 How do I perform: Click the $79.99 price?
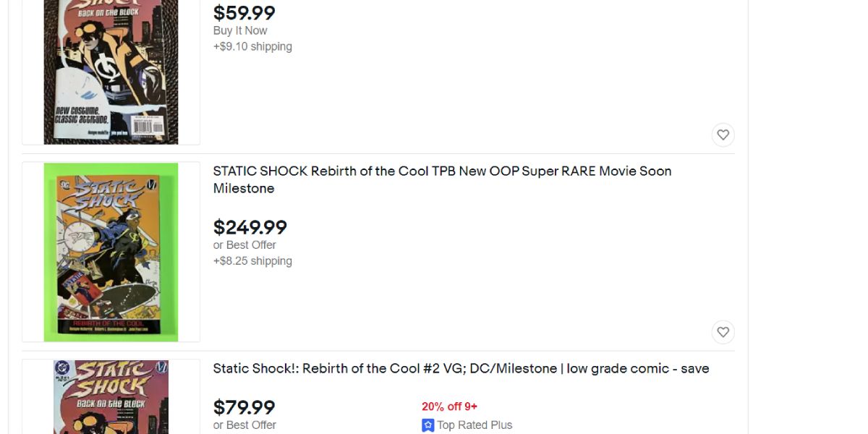[x=244, y=407]
